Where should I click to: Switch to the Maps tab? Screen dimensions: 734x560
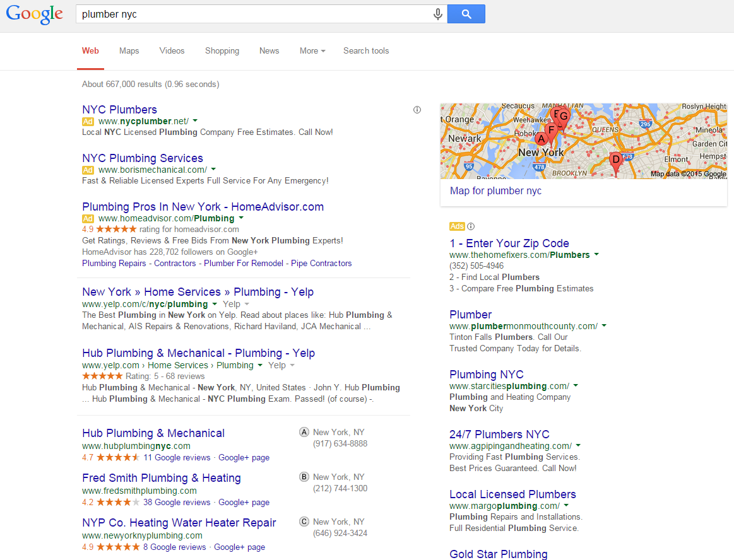point(129,51)
